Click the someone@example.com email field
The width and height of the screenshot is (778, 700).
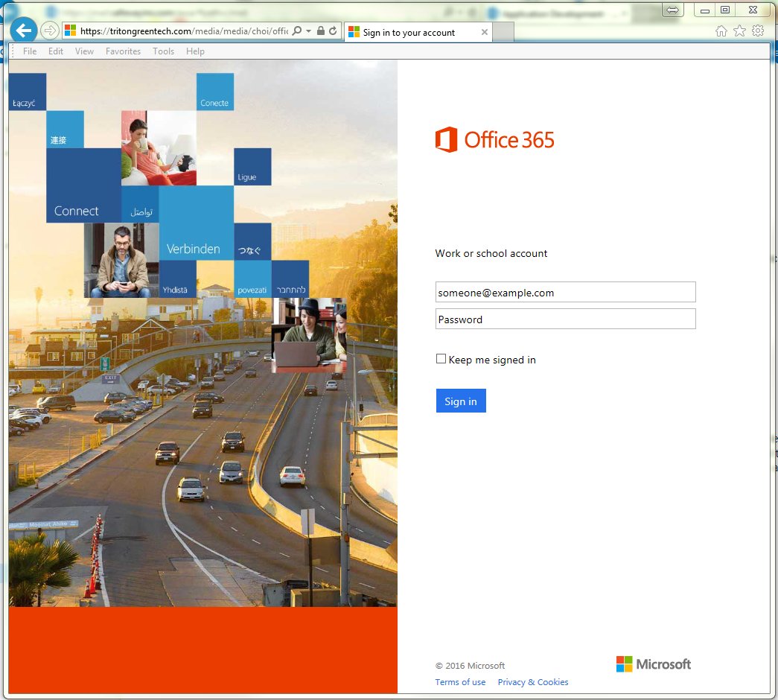pos(566,292)
